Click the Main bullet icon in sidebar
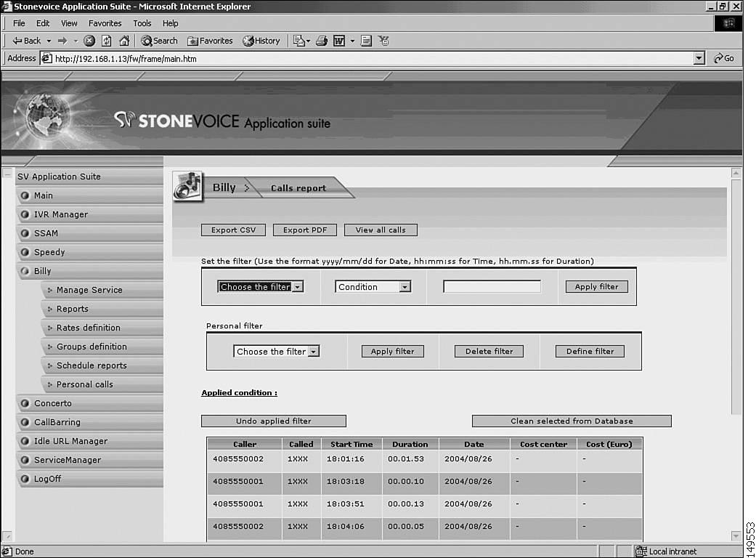Image resolution: width=756 pixels, height=558 pixels. click(25, 195)
